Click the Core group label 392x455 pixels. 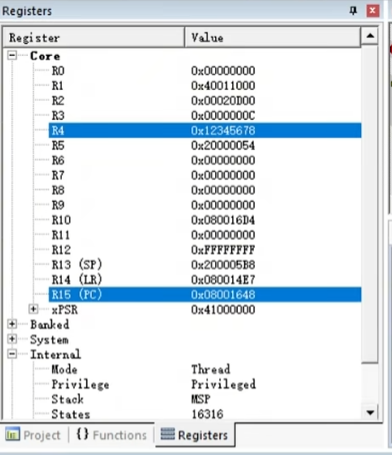(x=45, y=56)
